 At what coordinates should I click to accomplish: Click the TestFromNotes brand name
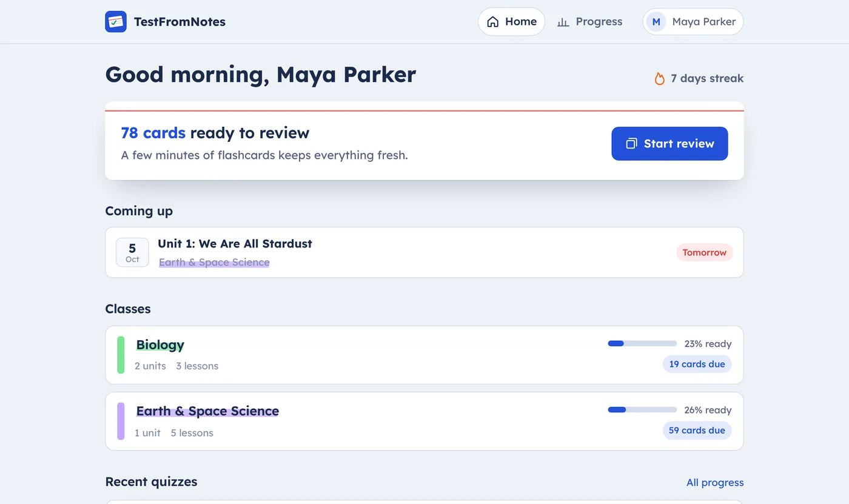[x=180, y=22]
